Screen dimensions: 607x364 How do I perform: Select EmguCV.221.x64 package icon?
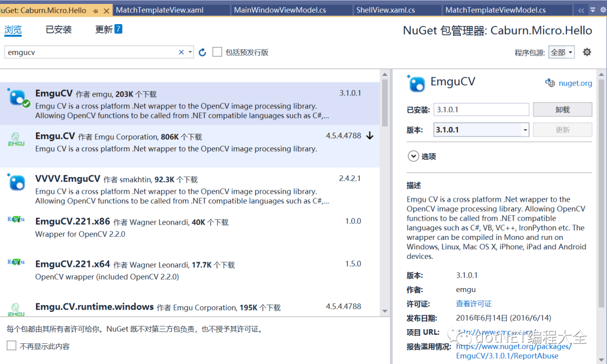[16, 262]
